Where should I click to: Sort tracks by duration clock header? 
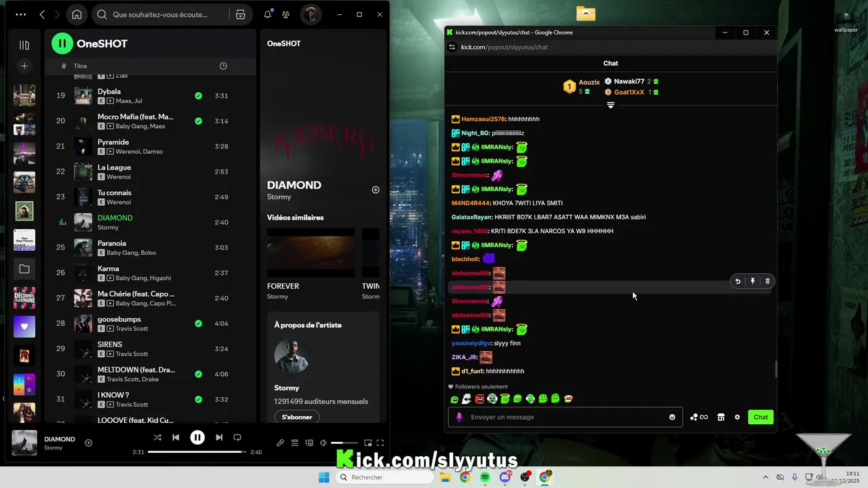[x=223, y=66]
